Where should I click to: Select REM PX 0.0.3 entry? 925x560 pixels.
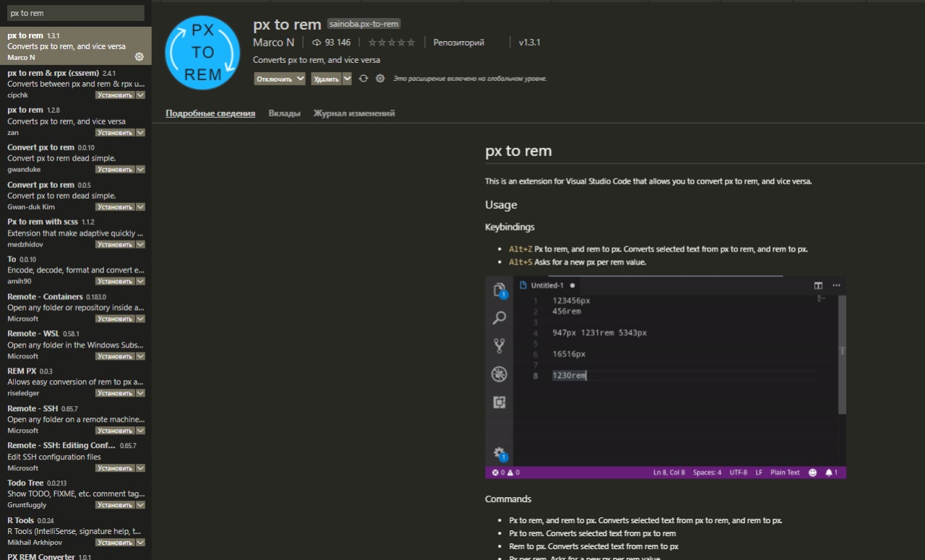tap(76, 382)
